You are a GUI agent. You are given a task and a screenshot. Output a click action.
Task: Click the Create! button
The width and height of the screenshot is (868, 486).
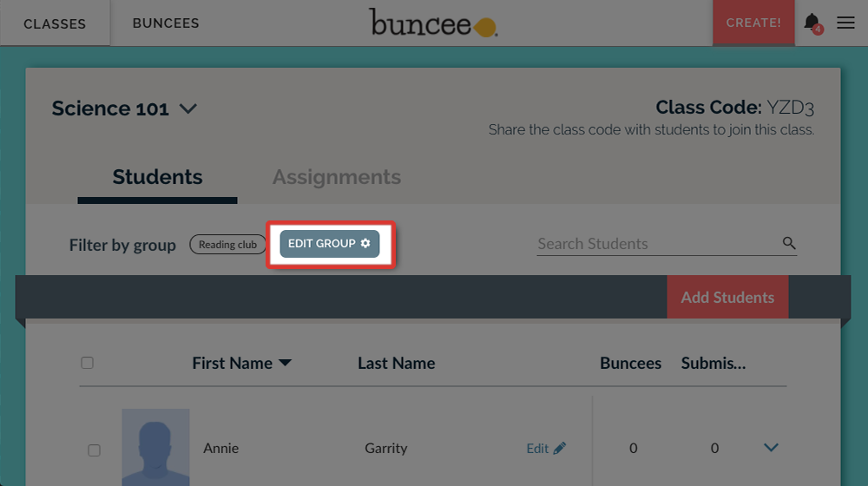point(753,23)
